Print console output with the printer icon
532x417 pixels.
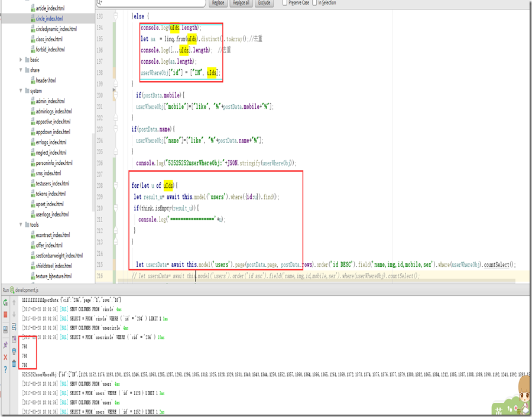tap(14, 351)
